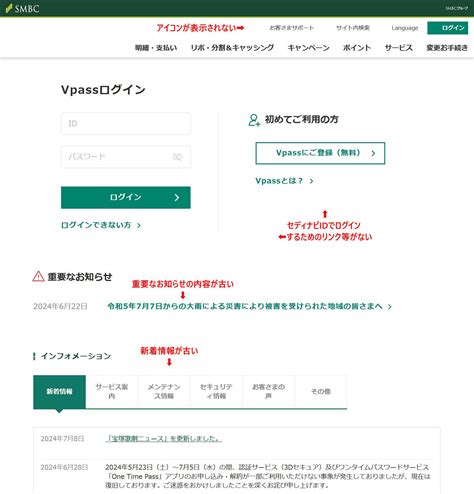Click the Vpassログイン heading
Viewport: 474px width, 494px height.
pos(103,90)
